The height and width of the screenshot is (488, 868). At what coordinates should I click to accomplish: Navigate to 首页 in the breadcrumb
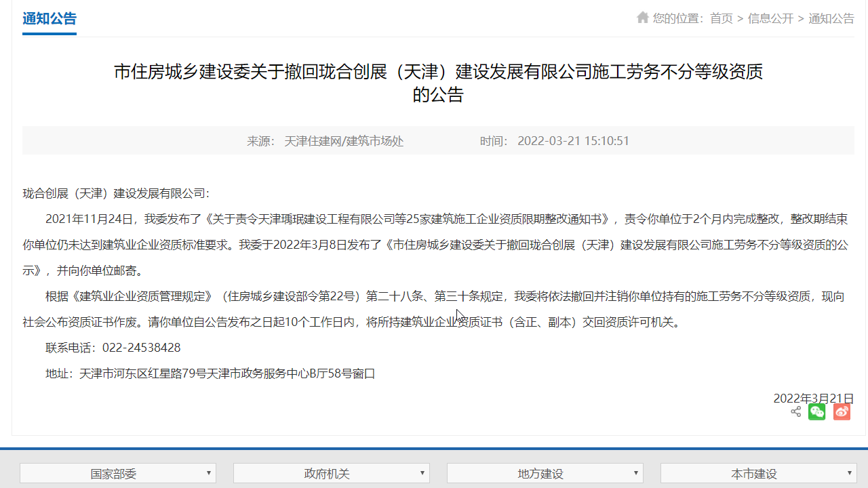(x=720, y=18)
